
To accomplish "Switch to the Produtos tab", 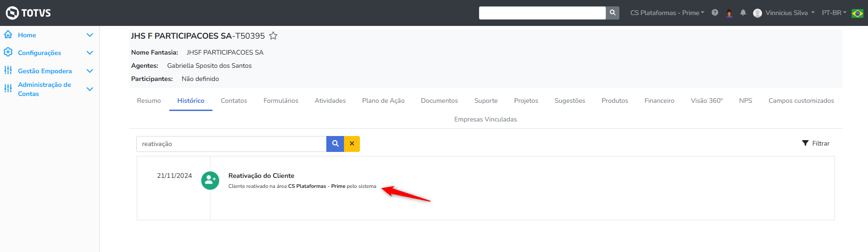I will (x=615, y=101).
